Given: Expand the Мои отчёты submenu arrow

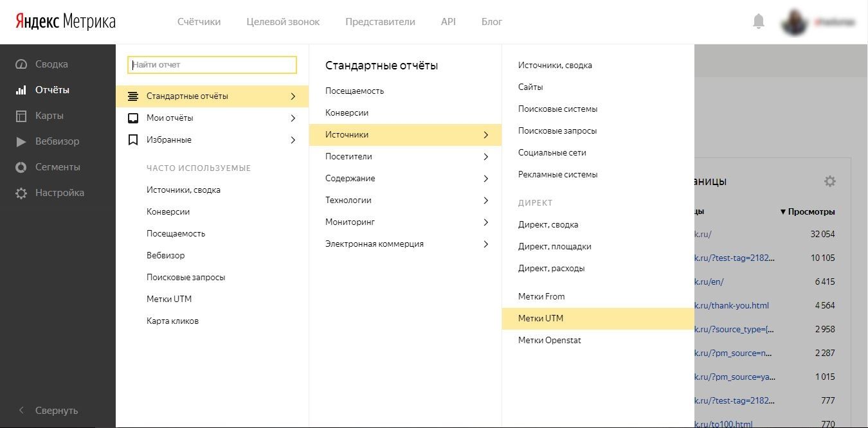Looking at the screenshot, I should click(x=293, y=118).
